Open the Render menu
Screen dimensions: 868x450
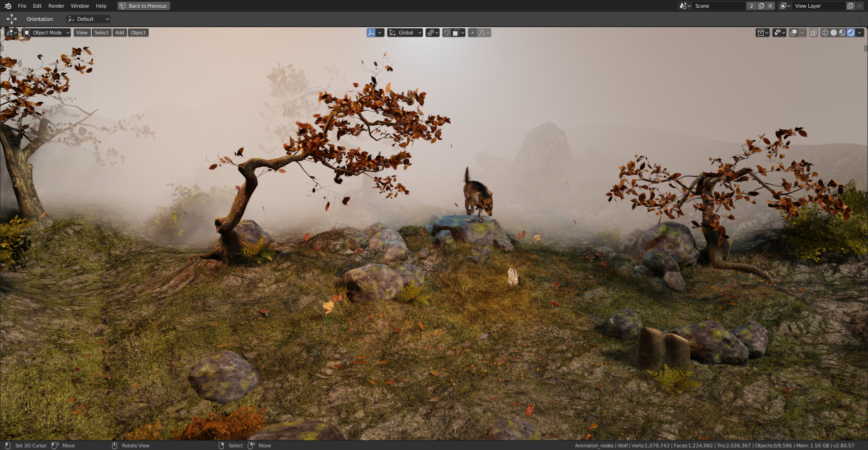[x=57, y=6]
